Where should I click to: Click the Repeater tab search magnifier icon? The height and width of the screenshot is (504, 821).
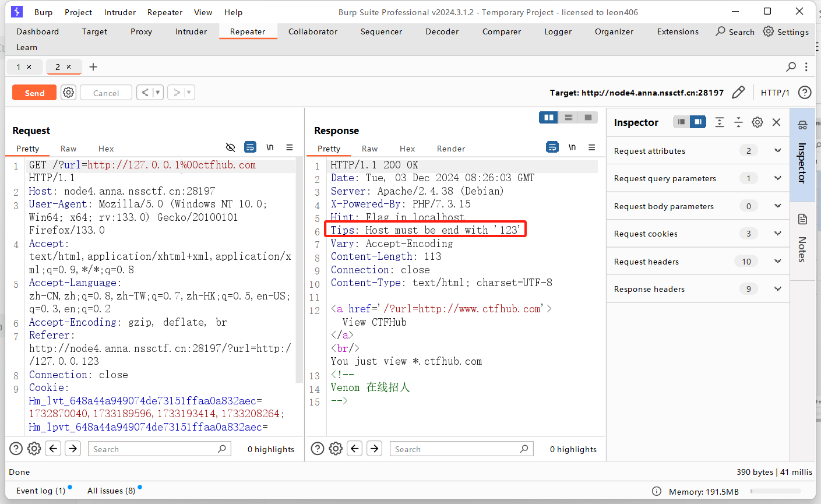click(791, 67)
